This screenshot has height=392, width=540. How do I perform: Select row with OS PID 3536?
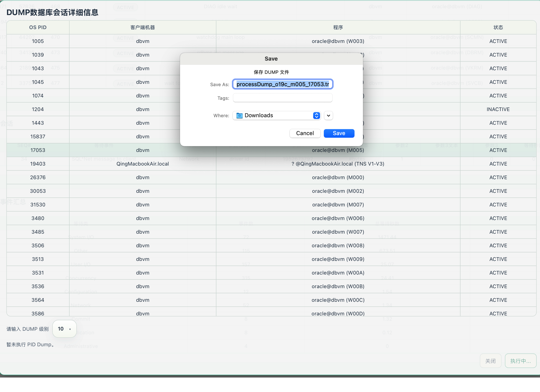[271, 286]
